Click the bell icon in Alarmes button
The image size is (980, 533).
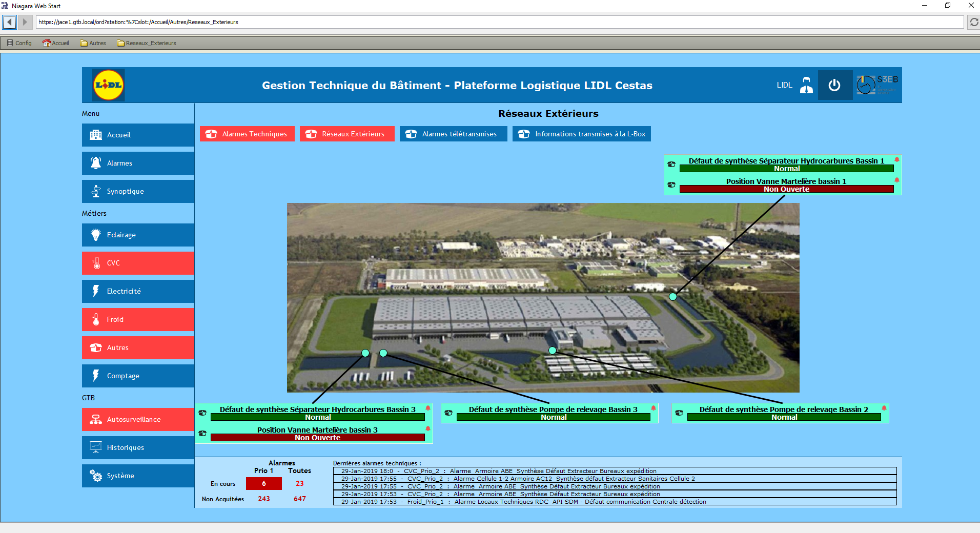tap(96, 163)
